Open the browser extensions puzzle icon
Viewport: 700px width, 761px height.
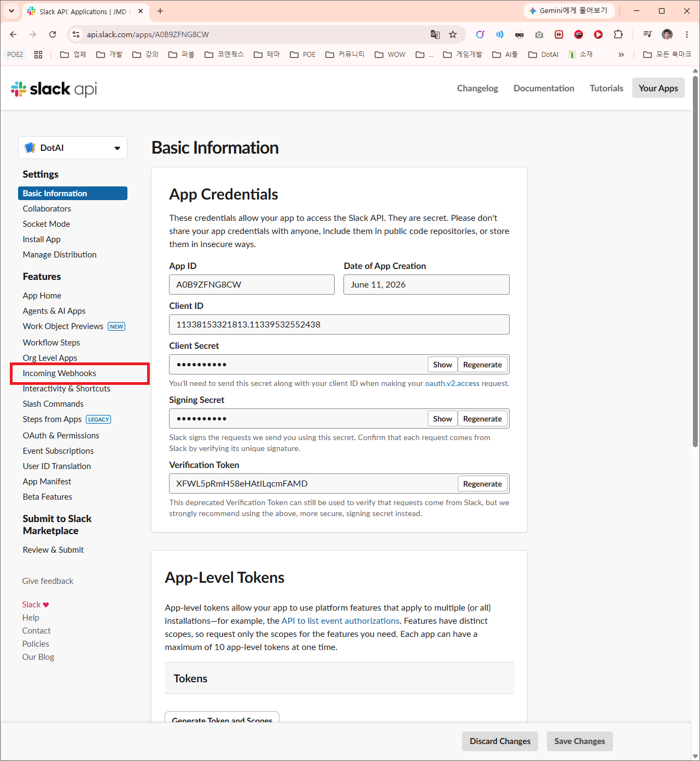(x=618, y=34)
